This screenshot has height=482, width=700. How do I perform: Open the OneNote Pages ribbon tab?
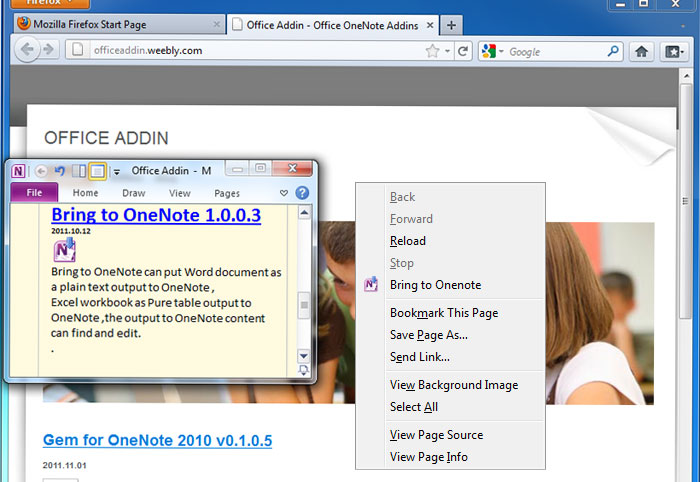coord(227,193)
